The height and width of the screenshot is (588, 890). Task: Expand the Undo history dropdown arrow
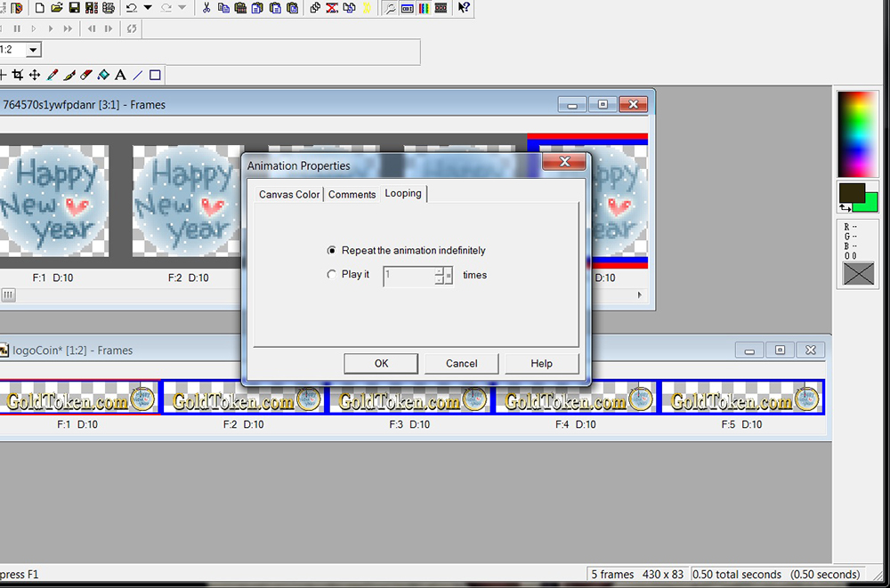tap(148, 8)
